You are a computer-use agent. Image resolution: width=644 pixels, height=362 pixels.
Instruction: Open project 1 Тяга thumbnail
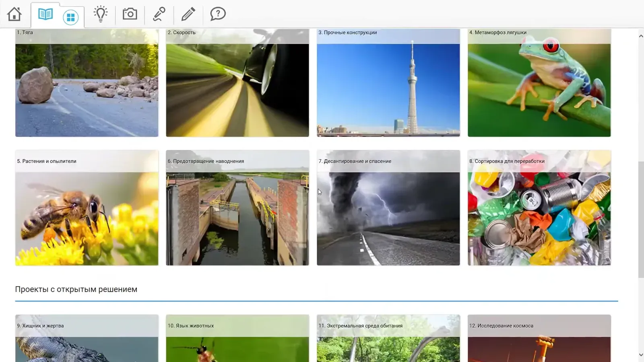87,83
